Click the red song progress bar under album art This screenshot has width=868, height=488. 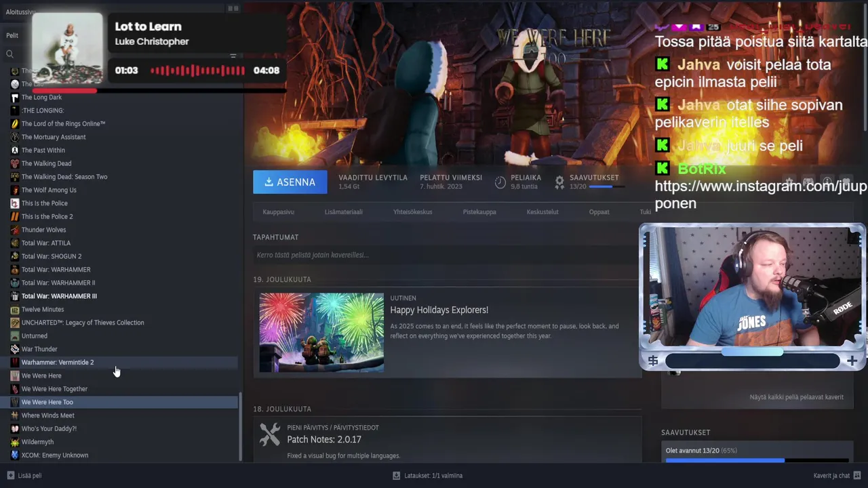[64, 90]
